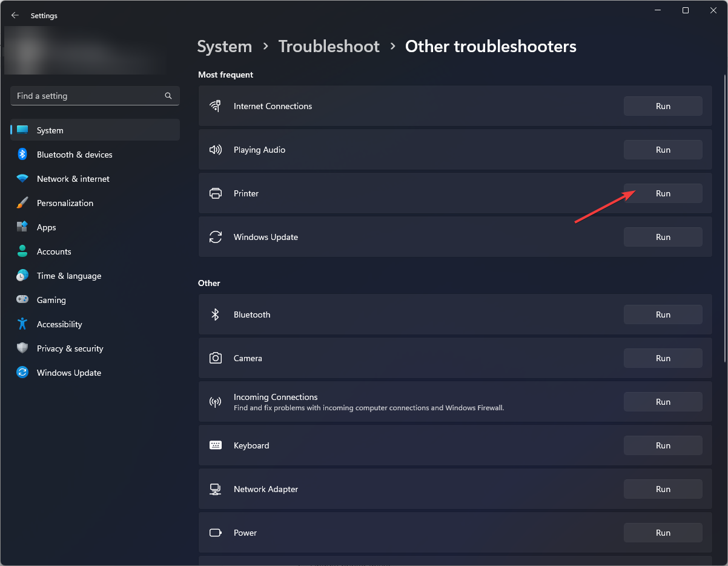Click the Bluetooth & devices sidebar icon
Screen dimensions: 728x566
(x=22, y=155)
